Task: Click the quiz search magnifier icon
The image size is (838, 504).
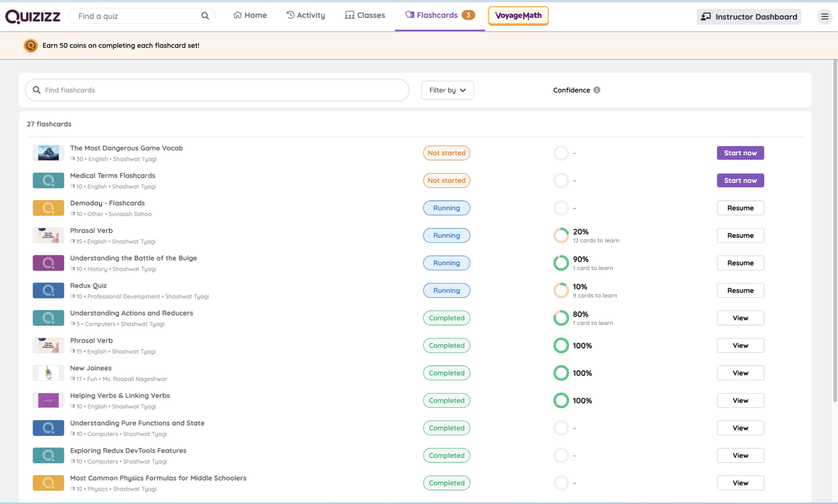Action: pos(205,16)
